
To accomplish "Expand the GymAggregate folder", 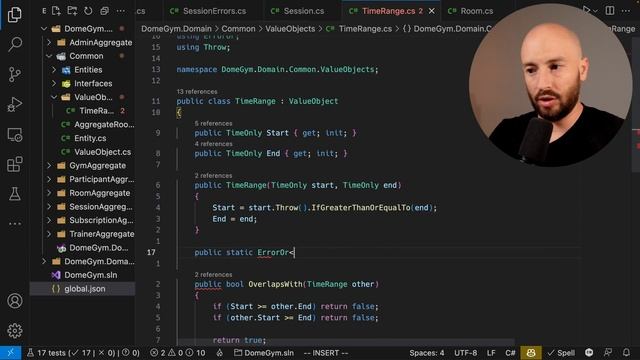I will (49, 165).
